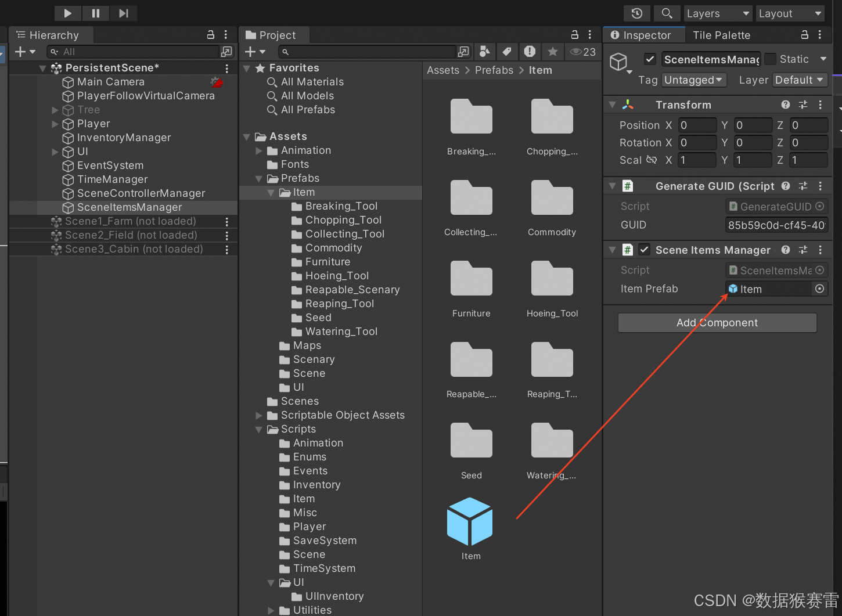Open Scene1_Farm options menu dots
Viewport: 842px width, 616px height.
pyautogui.click(x=226, y=221)
